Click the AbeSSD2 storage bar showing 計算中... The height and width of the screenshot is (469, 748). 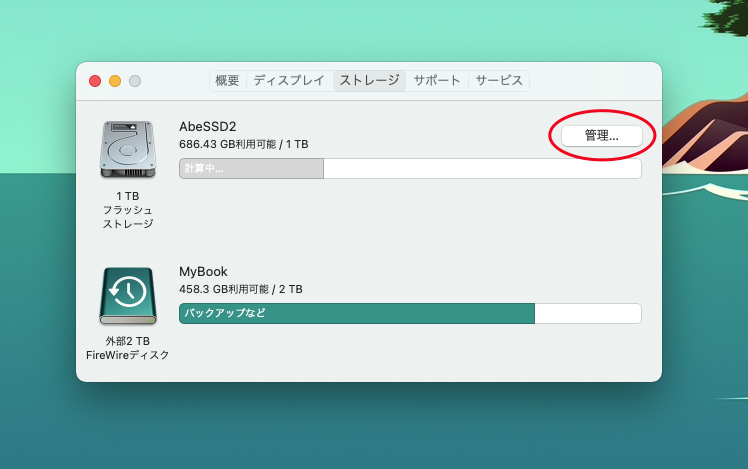410,168
